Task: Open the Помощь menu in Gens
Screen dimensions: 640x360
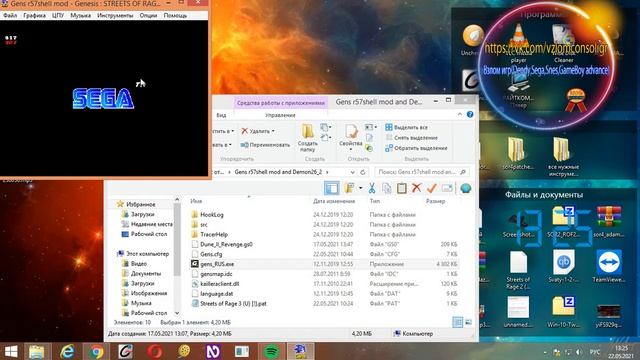Action: (x=175, y=16)
